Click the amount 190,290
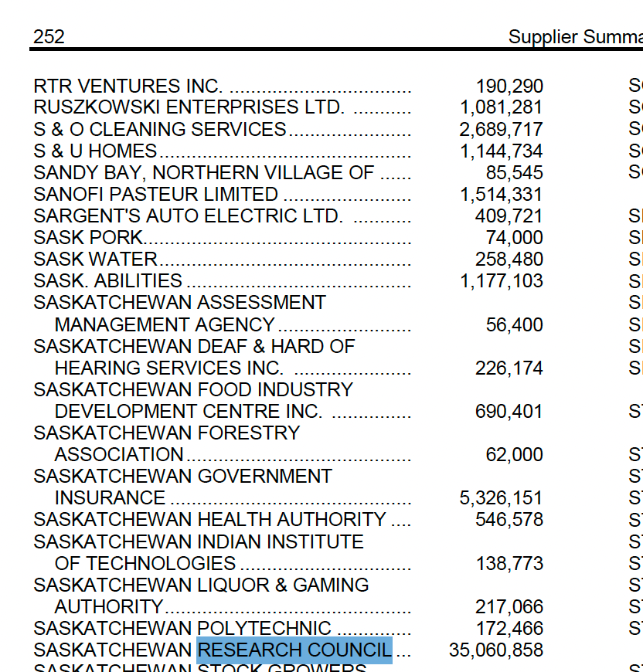 click(x=509, y=87)
